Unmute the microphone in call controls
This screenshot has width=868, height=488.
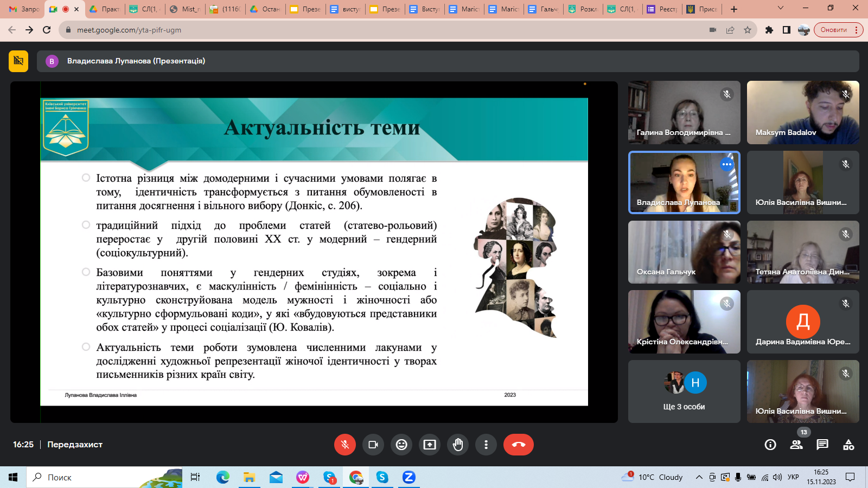point(345,445)
